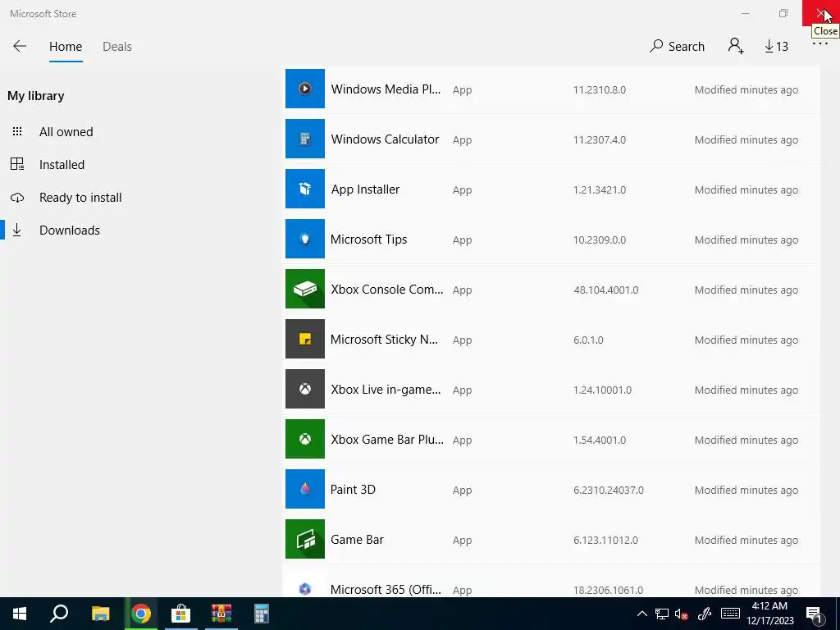This screenshot has width=840, height=630.
Task: Click Modified minutes ago for Microsoft Tips
Action: (x=746, y=240)
